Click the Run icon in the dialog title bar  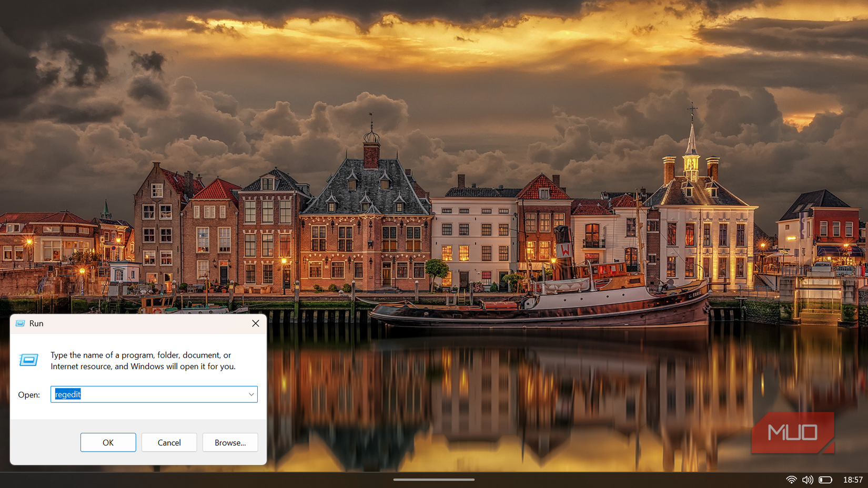[21, 323]
